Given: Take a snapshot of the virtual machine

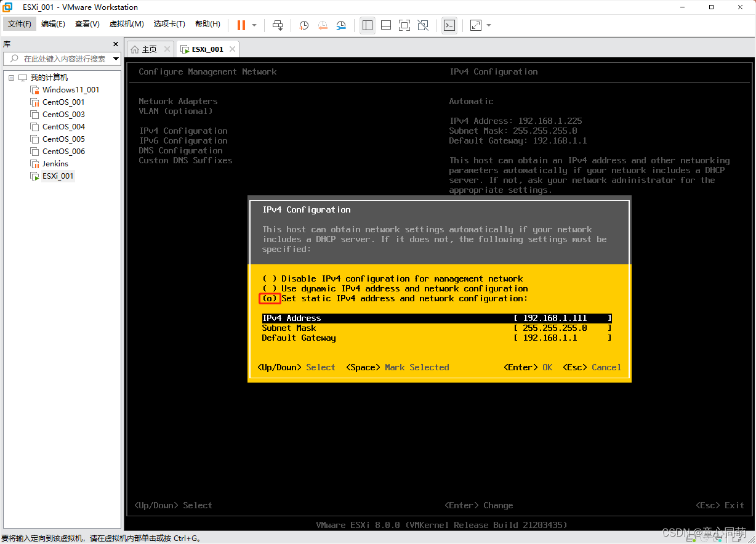Looking at the screenshot, I should (x=303, y=25).
